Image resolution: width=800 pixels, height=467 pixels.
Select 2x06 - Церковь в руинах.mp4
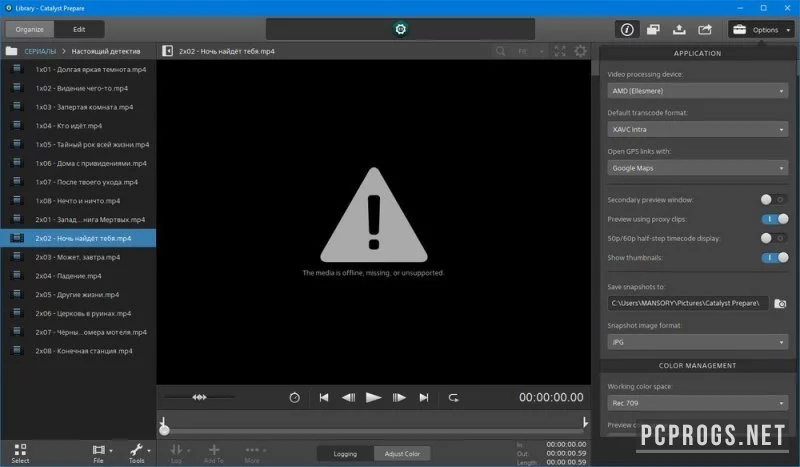(78, 313)
